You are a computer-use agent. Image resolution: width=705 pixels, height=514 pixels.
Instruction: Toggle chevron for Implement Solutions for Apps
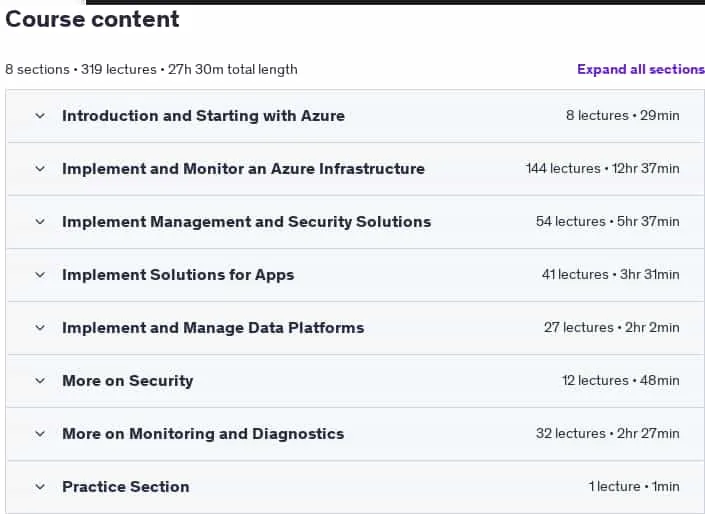tap(40, 275)
